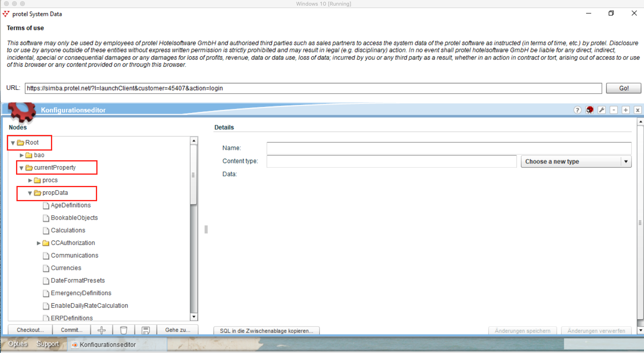Click the bao folder icon
This screenshot has height=353, width=644.
(x=29, y=155)
